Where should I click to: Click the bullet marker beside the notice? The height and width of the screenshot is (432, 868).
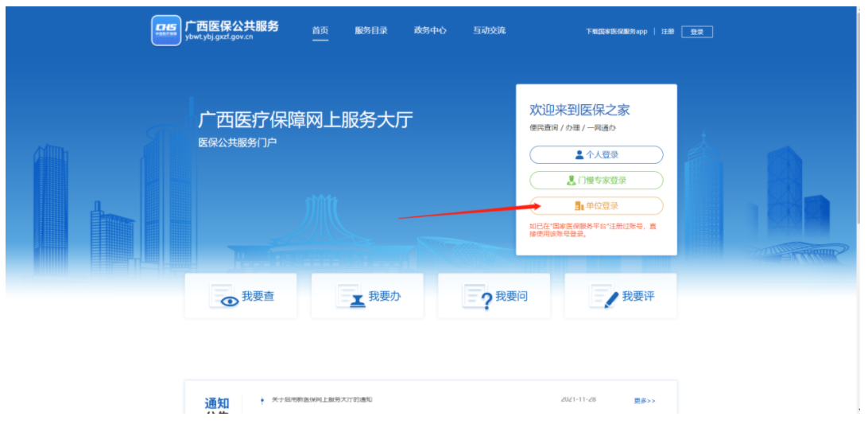[262, 401]
